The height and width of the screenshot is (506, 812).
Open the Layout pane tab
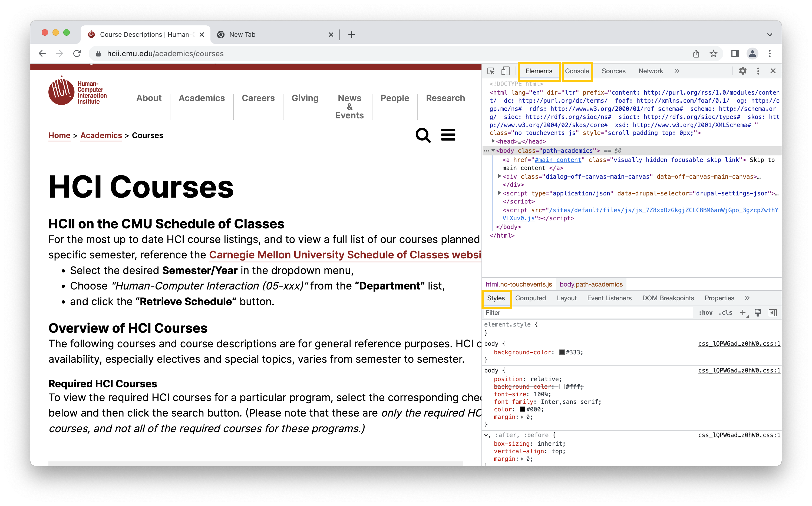[566, 298]
